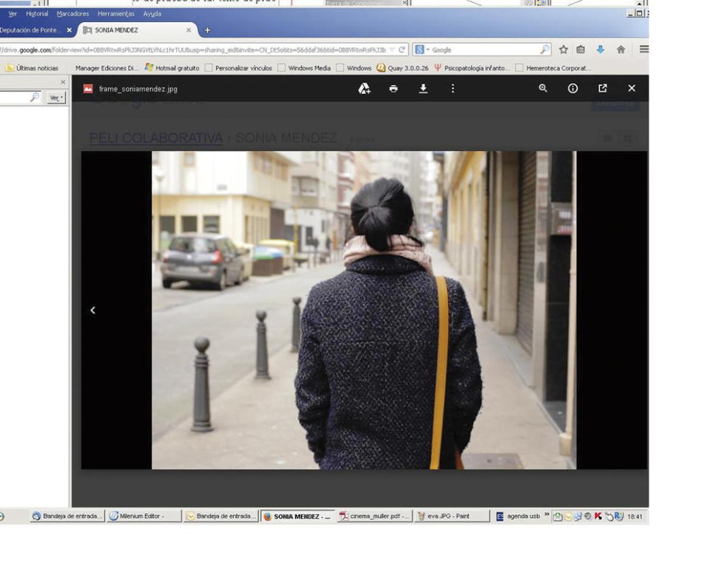Click the image file type icon beside filename
Image resolution: width=728 pixels, height=582 pixels.
click(88, 89)
